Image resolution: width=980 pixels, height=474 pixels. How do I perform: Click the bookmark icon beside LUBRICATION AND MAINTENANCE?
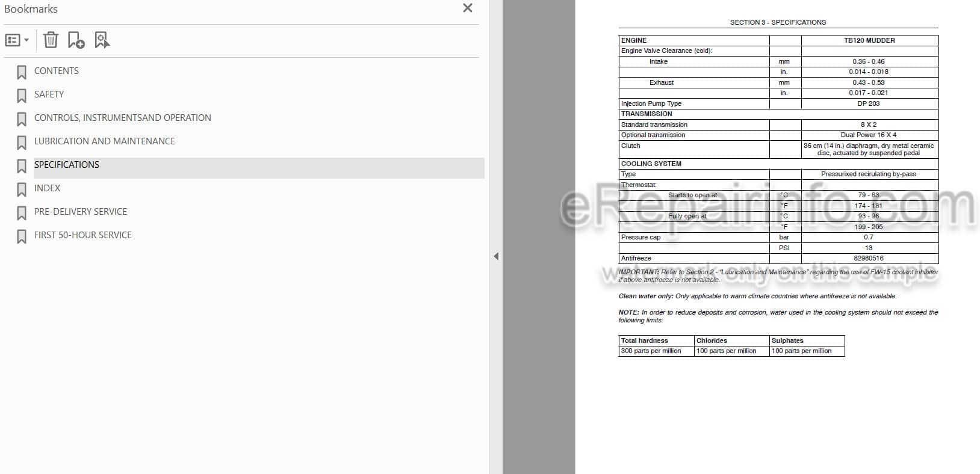pos(22,143)
